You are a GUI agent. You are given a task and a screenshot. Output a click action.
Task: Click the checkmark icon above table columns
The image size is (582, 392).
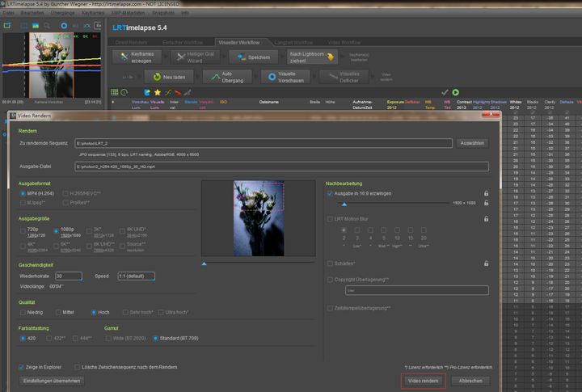[x=445, y=92]
